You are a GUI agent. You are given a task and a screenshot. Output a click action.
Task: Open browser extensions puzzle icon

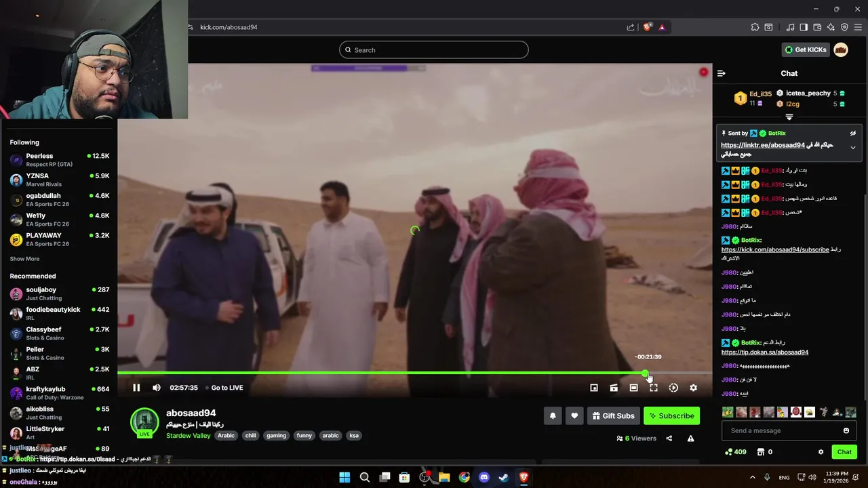(755, 27)
